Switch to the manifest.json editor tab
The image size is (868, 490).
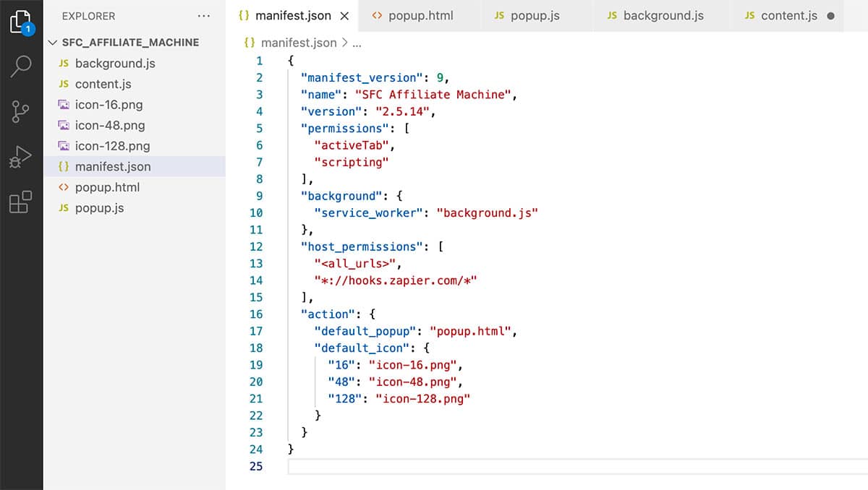pos(293,15)
